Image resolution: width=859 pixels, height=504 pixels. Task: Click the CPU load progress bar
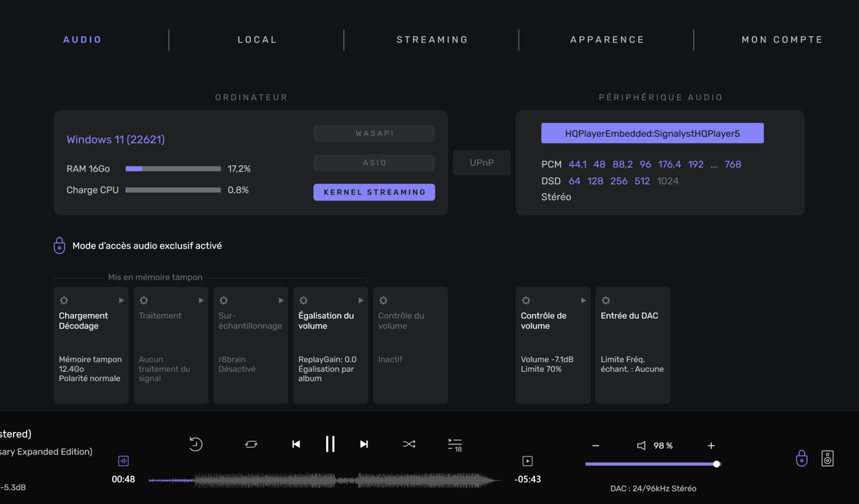point(173,190)
